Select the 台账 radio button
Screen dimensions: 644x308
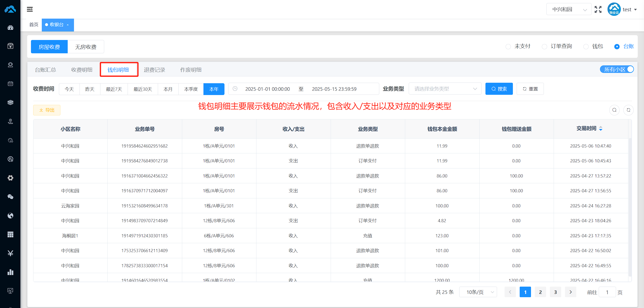coord(617,47)
